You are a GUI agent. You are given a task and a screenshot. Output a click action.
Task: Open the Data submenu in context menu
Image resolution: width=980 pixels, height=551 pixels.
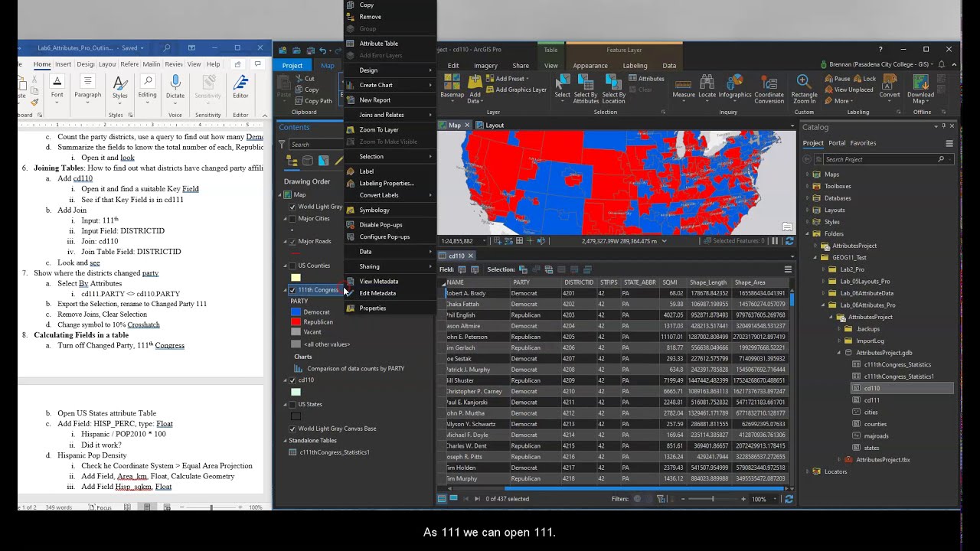coord(389,252)
